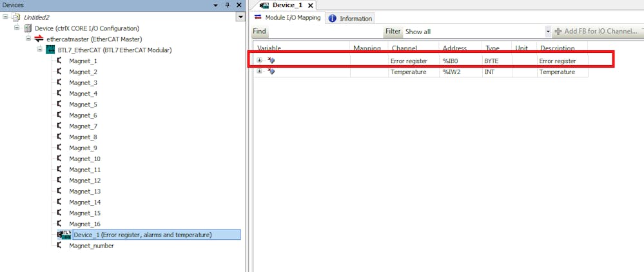Click the %IB0 address cell
The image size is (644, 272).
coord(460,61)
